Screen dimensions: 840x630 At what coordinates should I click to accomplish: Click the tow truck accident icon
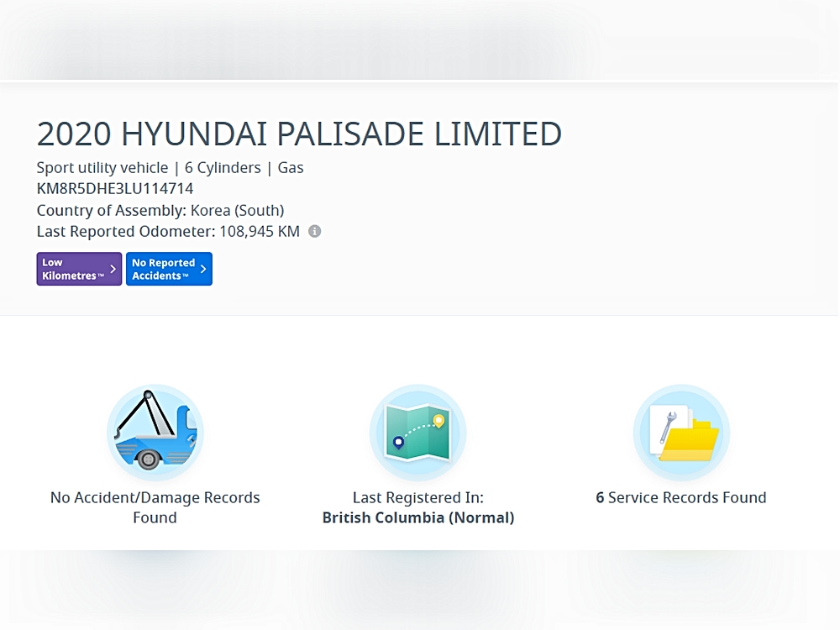[155, 433]
